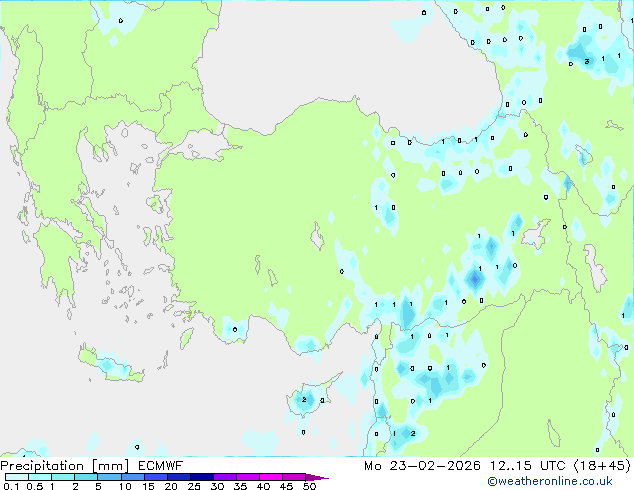
Task: Click the "25" legend scale label
Action: pyautogui.click(x=194, y=486)
